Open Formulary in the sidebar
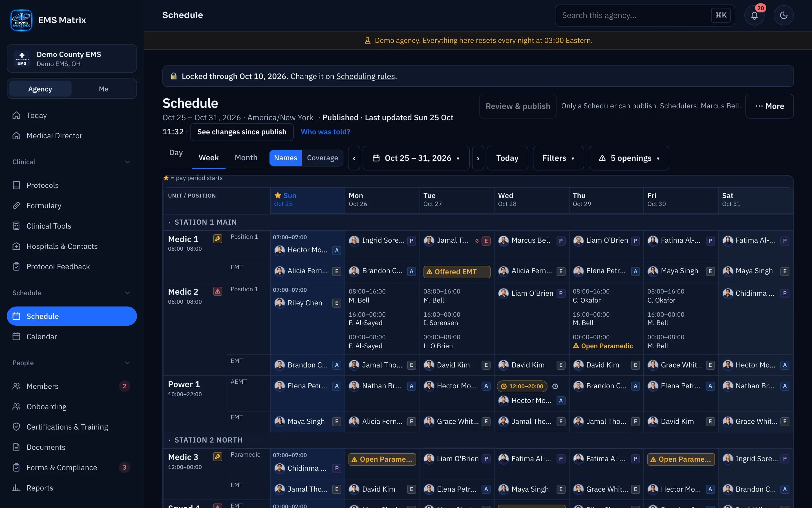This screenshot has width=812, height=508. point(71,206)
